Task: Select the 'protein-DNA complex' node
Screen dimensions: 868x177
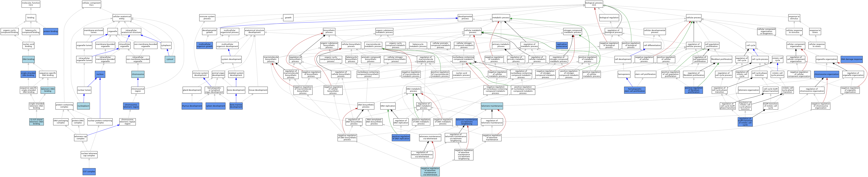Action: 78,122
